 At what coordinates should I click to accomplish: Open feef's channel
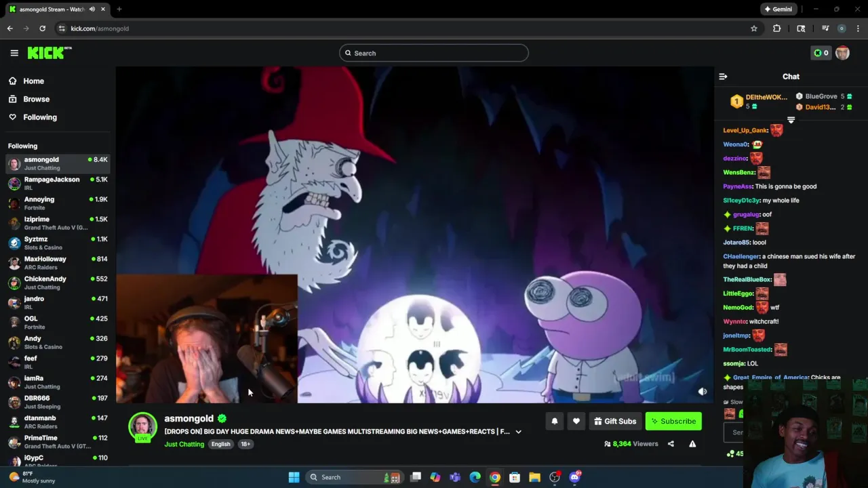click(x=58, y=363)
